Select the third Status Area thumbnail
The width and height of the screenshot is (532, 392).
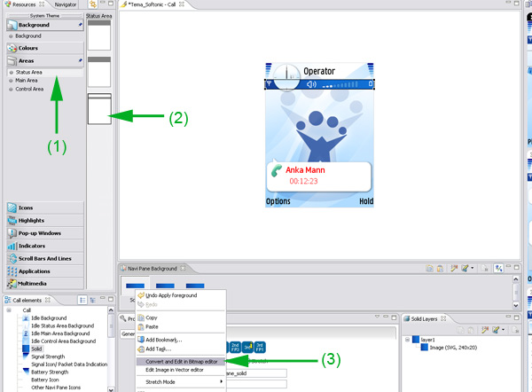(99, 109)
